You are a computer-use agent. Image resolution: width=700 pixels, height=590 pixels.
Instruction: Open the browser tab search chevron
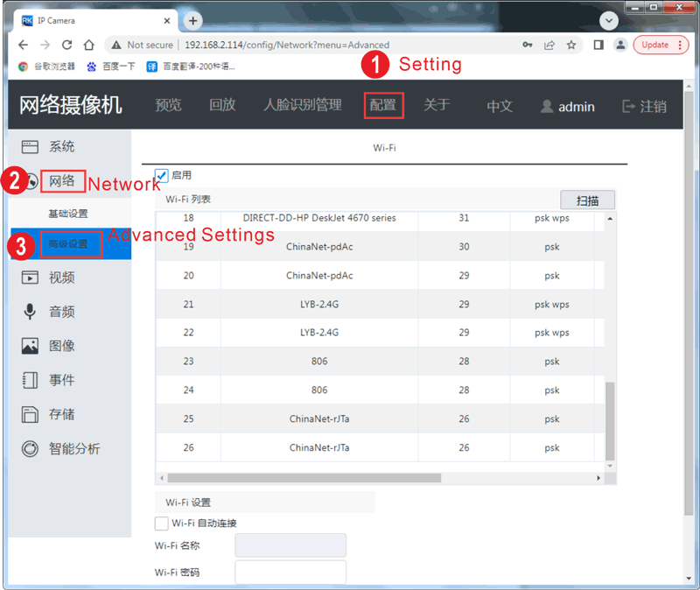(607, 20)
